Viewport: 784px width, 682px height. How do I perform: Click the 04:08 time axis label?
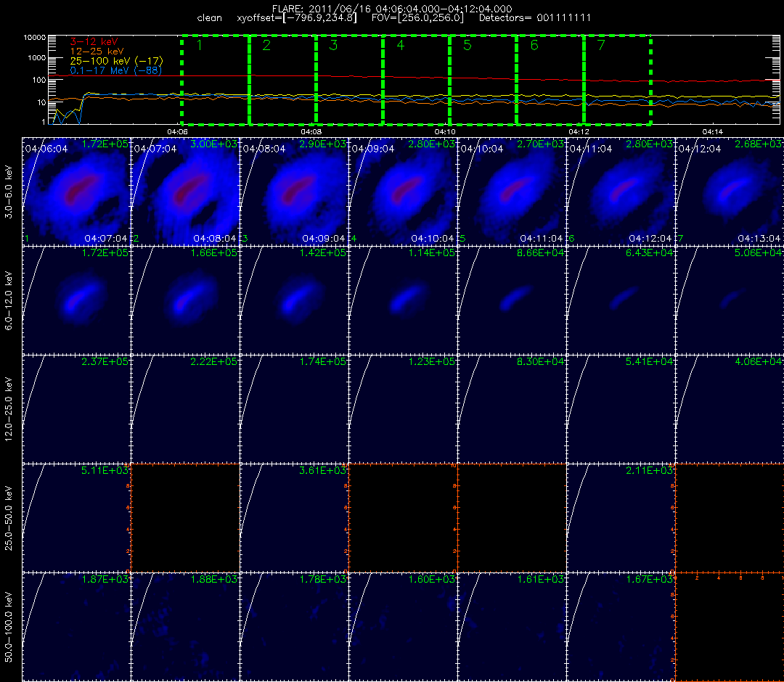311,132
